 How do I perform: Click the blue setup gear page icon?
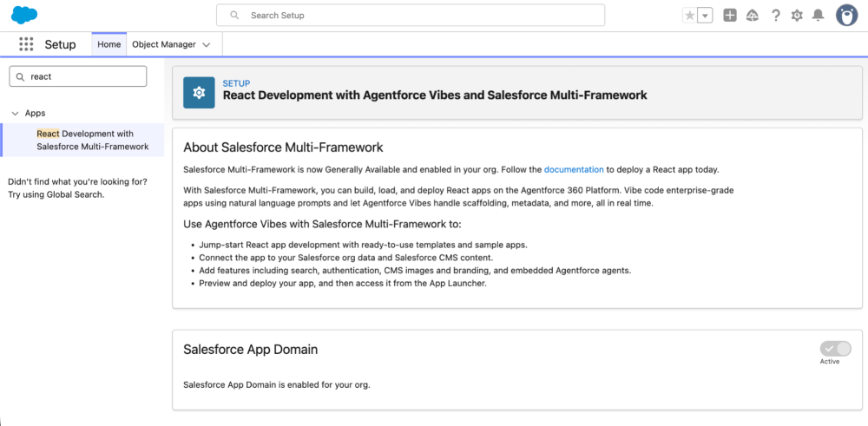click(x=199, y=92)
